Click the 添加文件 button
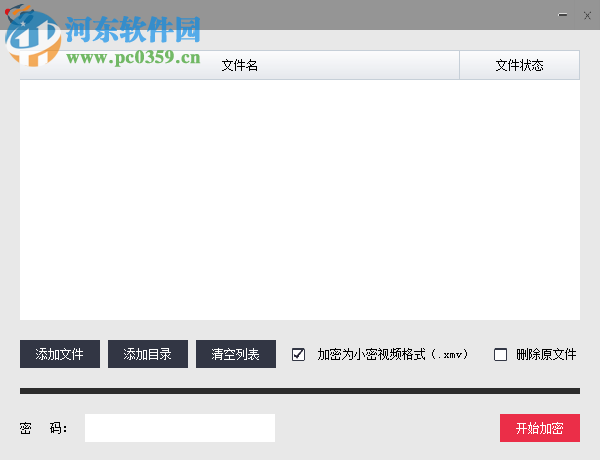Image resolution: width=600 pixels, height=460 pixels. click(60, 354)
